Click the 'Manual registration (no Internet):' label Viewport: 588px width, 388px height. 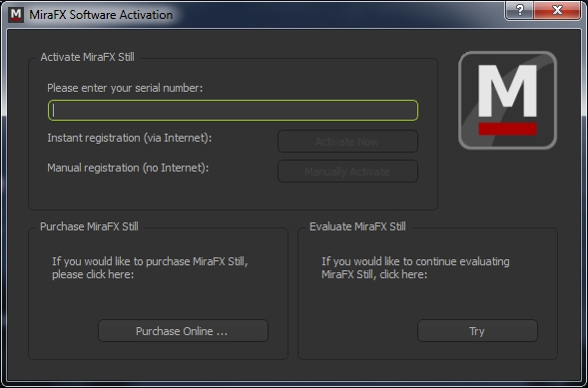[128, 168]
